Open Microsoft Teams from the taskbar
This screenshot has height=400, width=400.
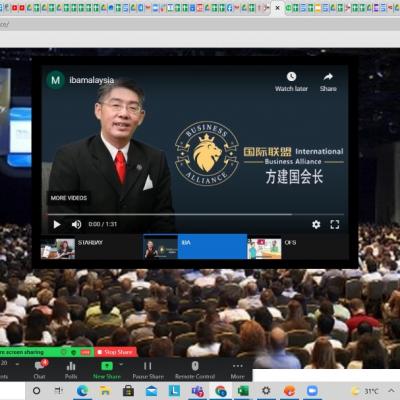[x=198, y=391]
